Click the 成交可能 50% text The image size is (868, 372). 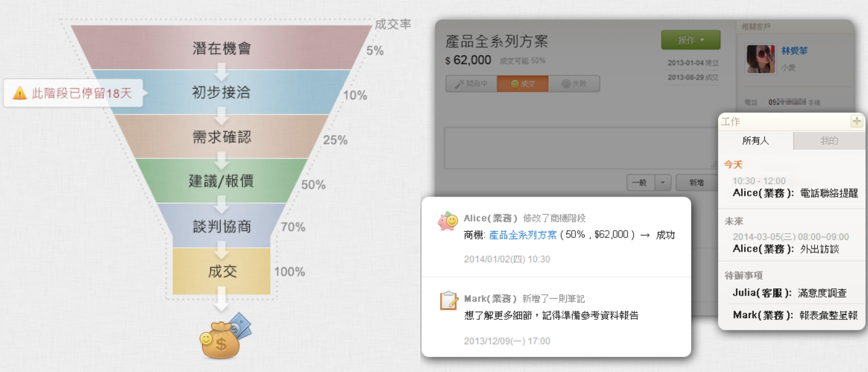[522, 61]
